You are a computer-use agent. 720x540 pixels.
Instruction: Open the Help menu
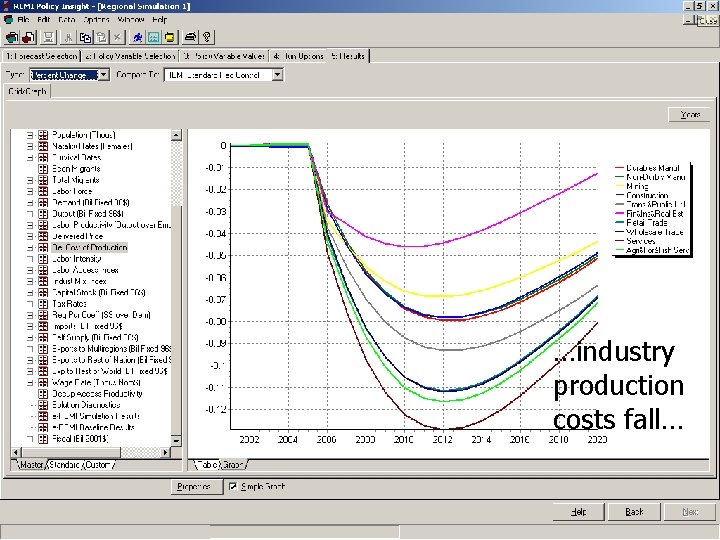pos(160,20)
